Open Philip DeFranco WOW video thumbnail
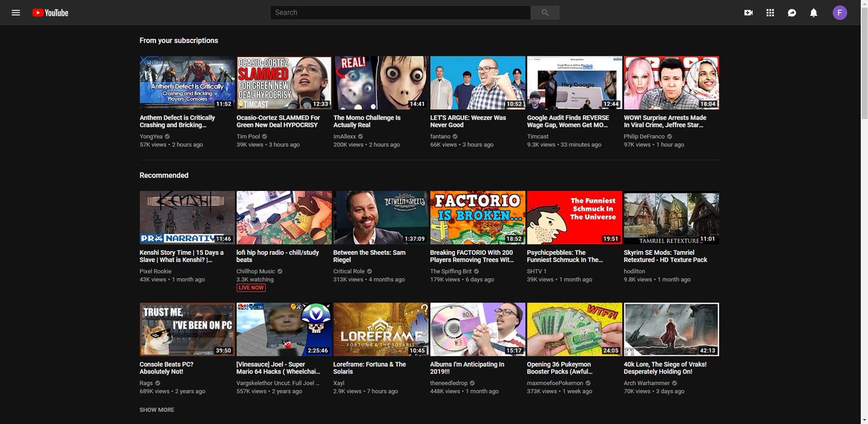The height and width of the screenshot is (424, 868). point(671,82)
